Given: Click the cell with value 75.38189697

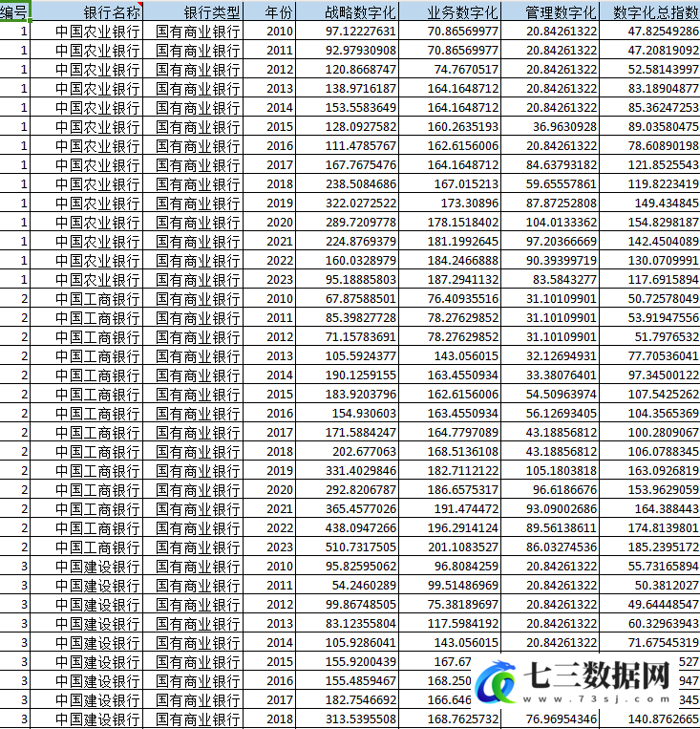Looking at the screenshot, I should tap(450, 604).
